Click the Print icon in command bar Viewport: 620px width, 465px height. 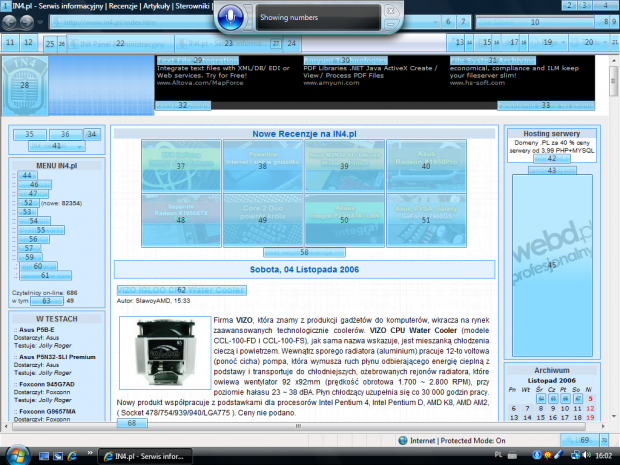click(515, 44)
